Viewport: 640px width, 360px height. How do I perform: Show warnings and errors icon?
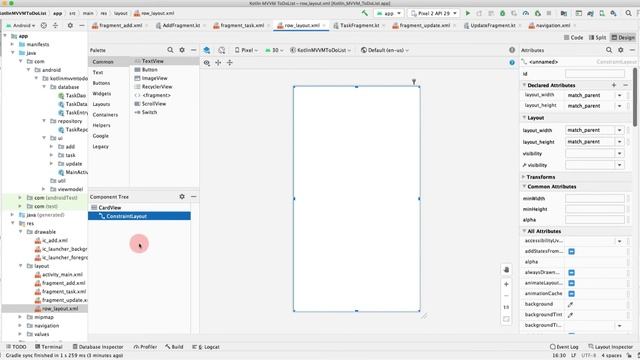(x=512, y=50)
